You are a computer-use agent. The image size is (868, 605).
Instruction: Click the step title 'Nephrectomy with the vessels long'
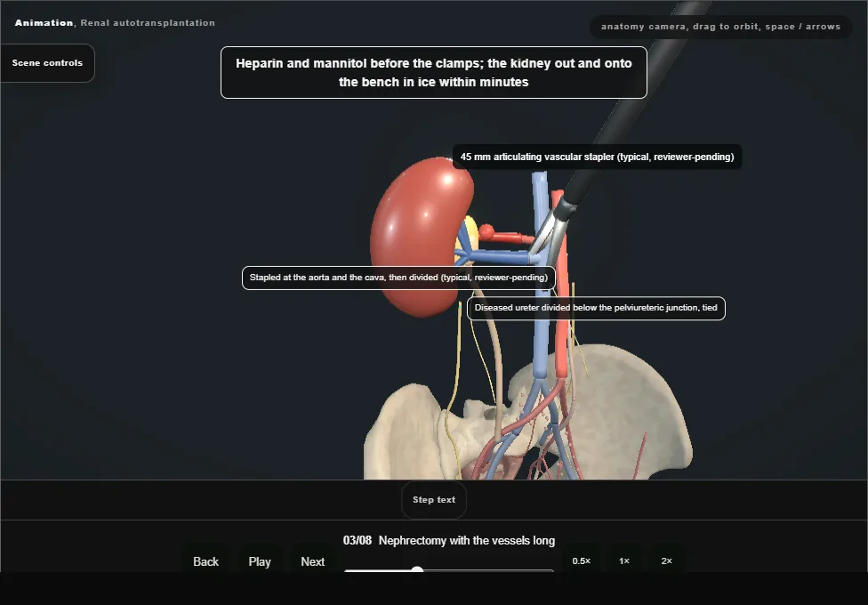(467, 541)
